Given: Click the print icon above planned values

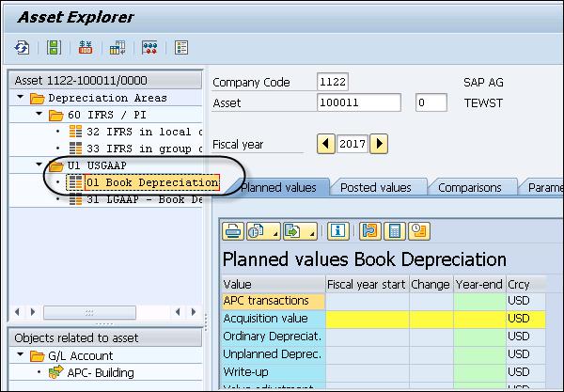Looking at the screenshot, I should 233,231.
